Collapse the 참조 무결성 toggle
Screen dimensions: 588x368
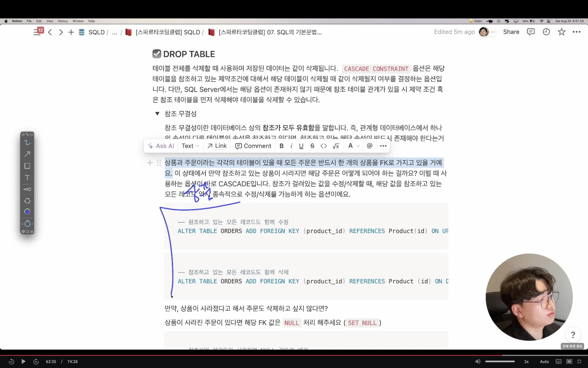point(157,114)
